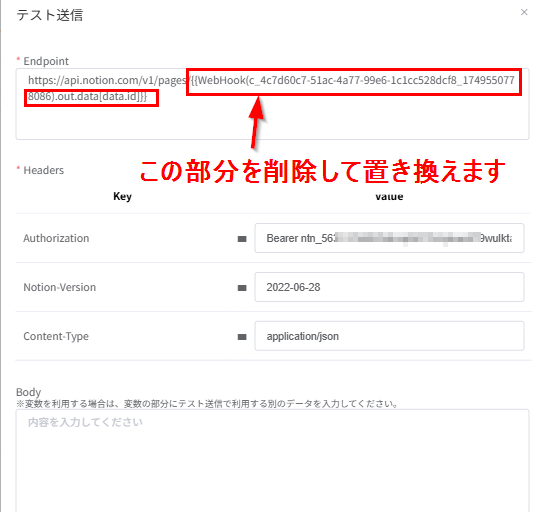Image resolution: width=537 pixels, height=512 pixels.
Task: Click the square icon beside Authorization
Action: pos(242,239)
